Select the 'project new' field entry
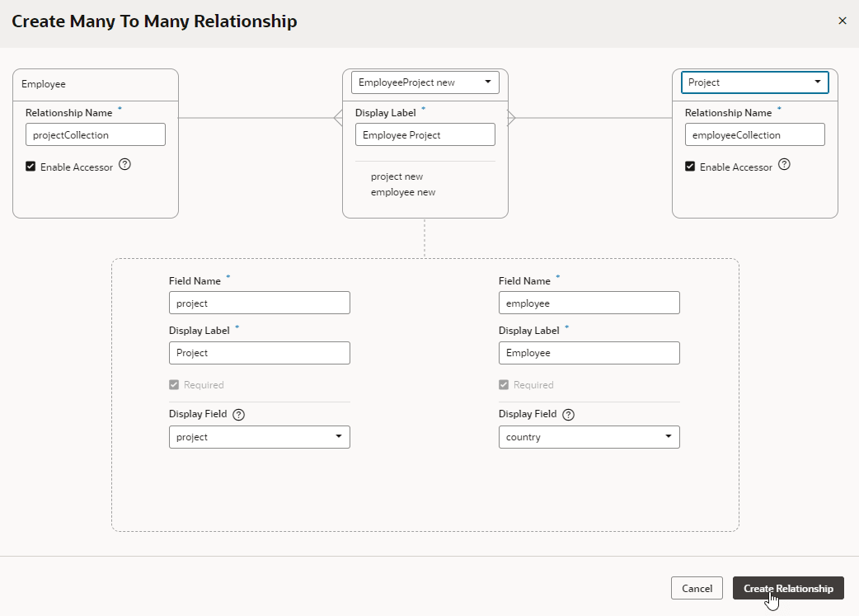Screen dimensions: 859x616 (397, 176)
